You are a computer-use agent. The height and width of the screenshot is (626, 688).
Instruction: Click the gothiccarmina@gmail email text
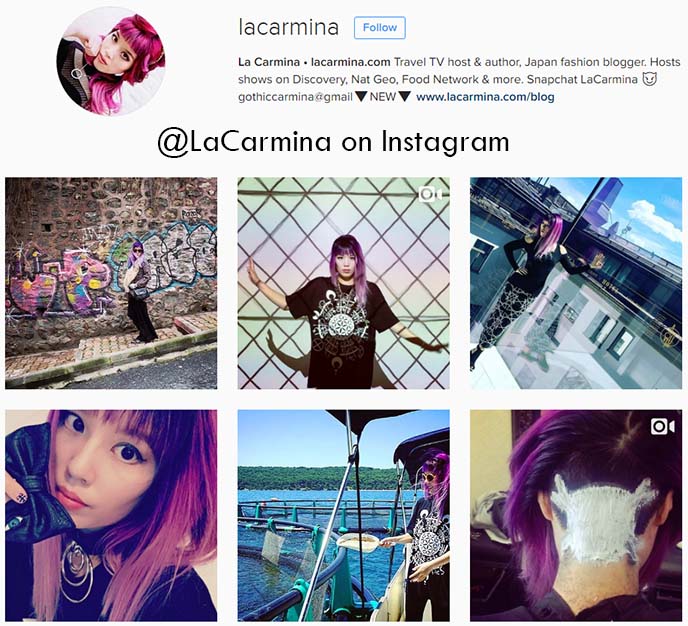click(295, 97)
